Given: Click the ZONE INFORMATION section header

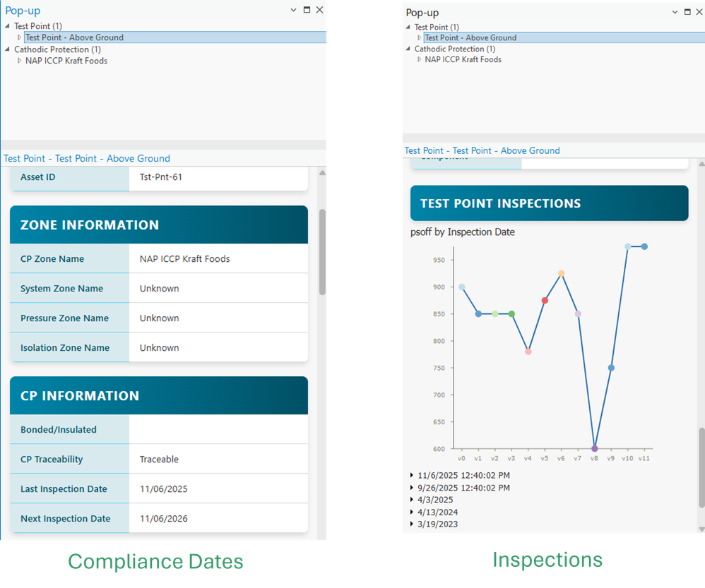Looking at the screenshot, I should click(x=159, y=224).
